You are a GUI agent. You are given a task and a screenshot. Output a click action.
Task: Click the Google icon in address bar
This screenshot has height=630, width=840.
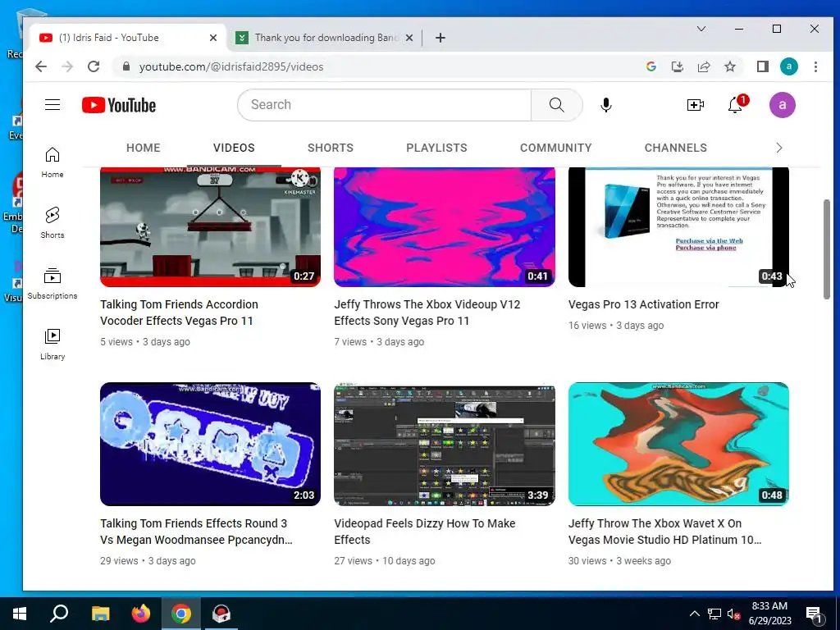tap(651, 66)
